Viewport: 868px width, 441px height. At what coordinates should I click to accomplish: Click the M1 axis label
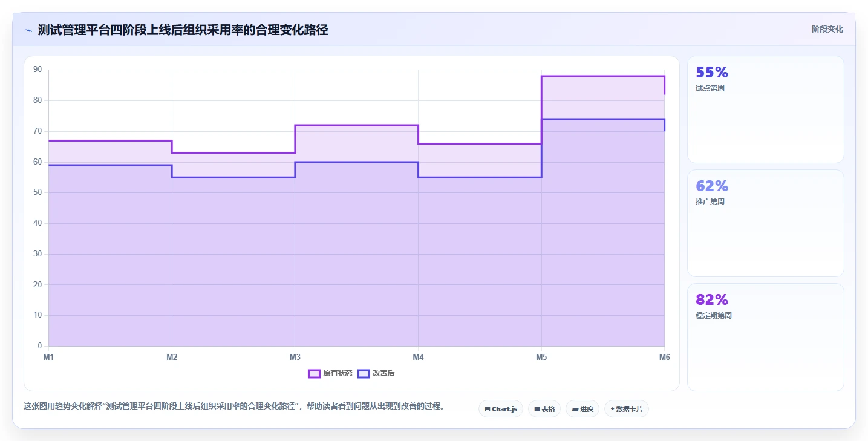pyautogui.click(x=48, y=357)
